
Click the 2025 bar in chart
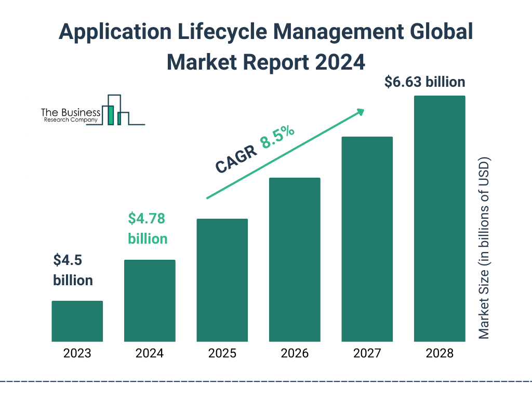click(x=222, y=280)
